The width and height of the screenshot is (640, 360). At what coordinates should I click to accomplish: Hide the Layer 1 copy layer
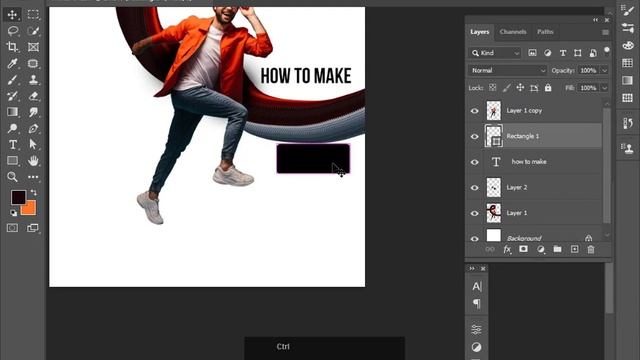click(x=474, y=111)
